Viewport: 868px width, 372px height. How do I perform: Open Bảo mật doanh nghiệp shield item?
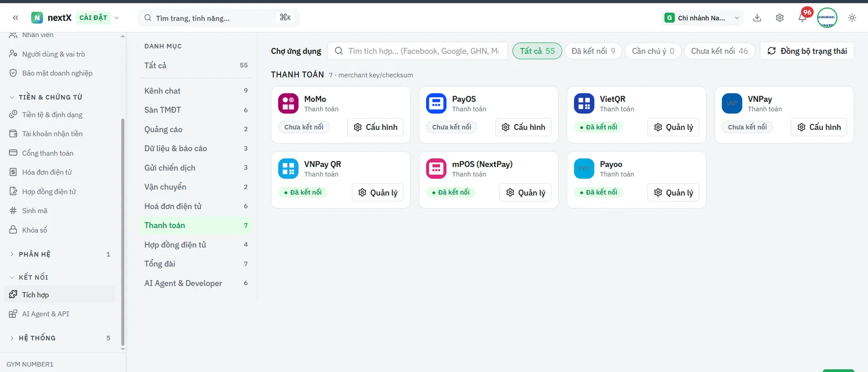60,73
